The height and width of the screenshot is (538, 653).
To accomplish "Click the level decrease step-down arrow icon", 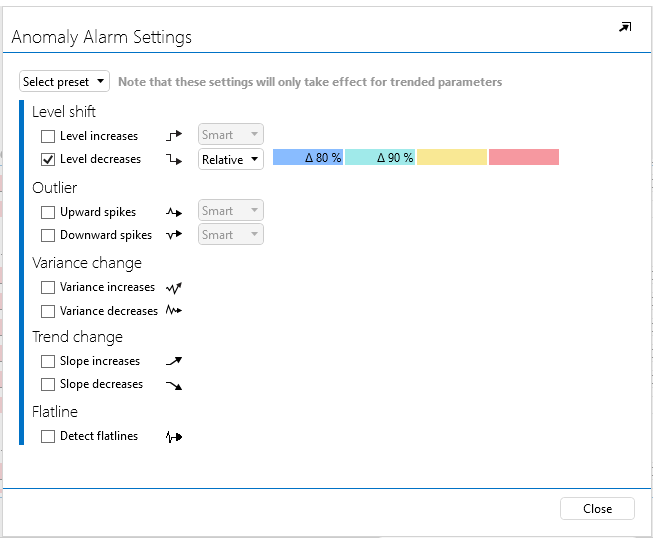I will point(174,159).
